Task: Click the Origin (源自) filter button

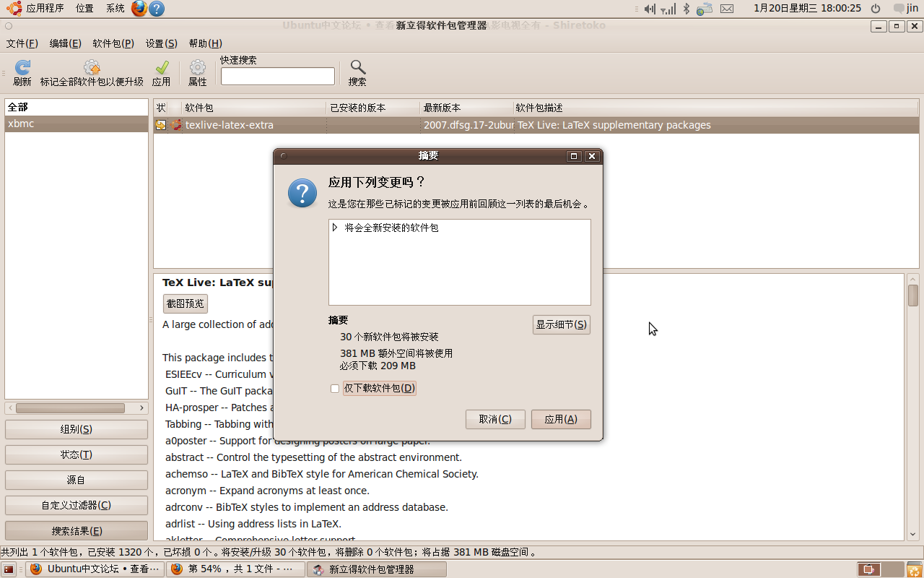Action: 77,480
